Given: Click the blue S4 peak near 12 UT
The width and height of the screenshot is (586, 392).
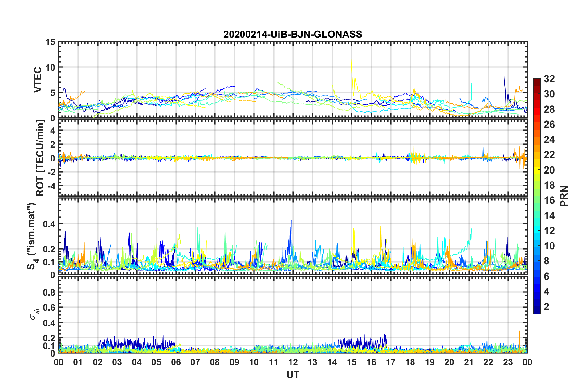Looking at the screenshot, I should click(291, 234).
